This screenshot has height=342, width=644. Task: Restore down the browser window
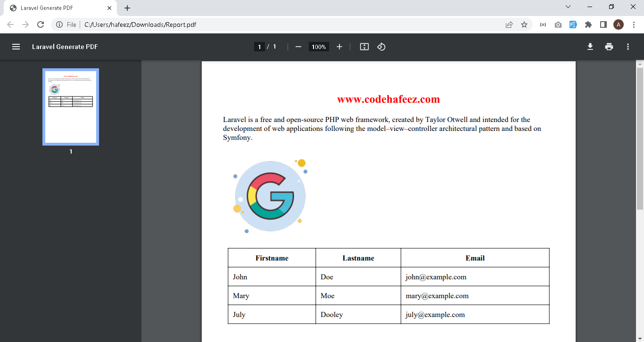pyautogui.click(x=611, y=7)
